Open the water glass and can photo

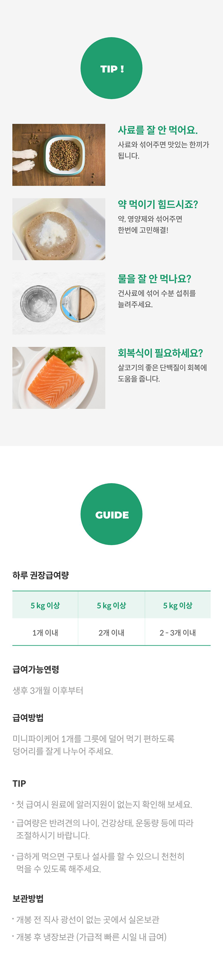[x=59, y=304]
